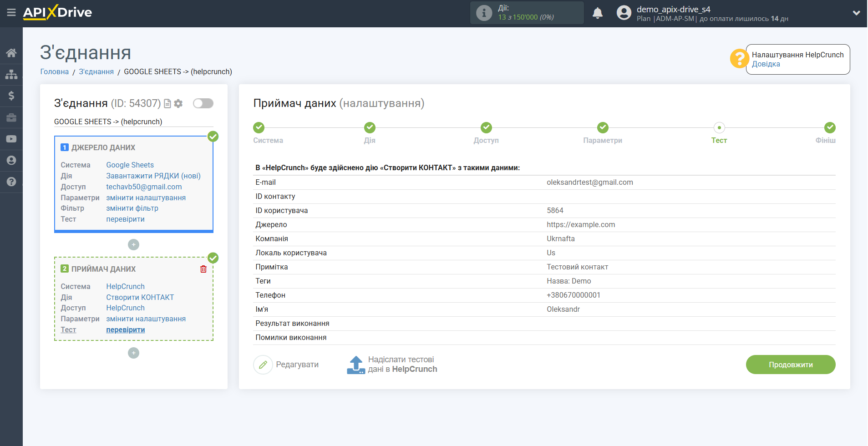Click the +380670000001 phone value
The height and width of the screenshot is (446, 868).
coord(574,295)
